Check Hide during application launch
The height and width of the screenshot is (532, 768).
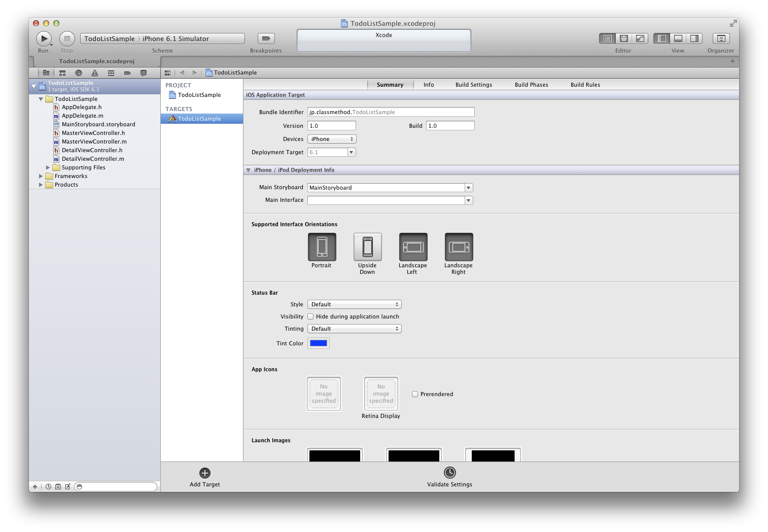310,316
